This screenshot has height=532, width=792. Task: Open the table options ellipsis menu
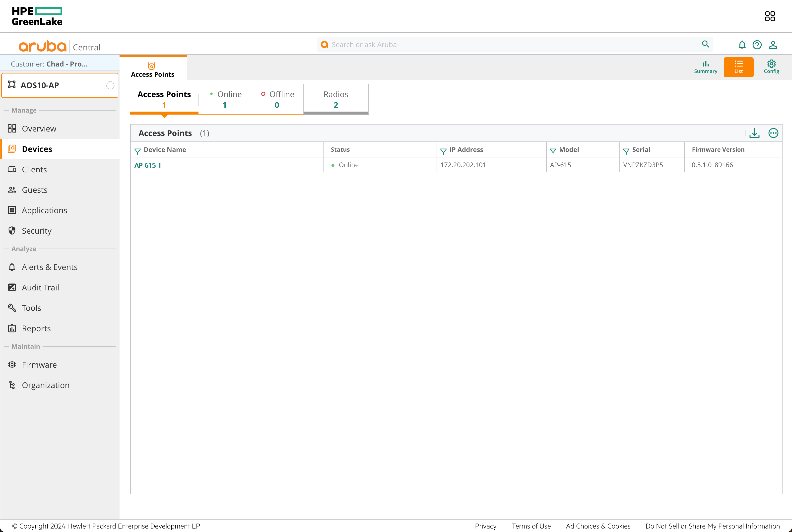point(774,133)
